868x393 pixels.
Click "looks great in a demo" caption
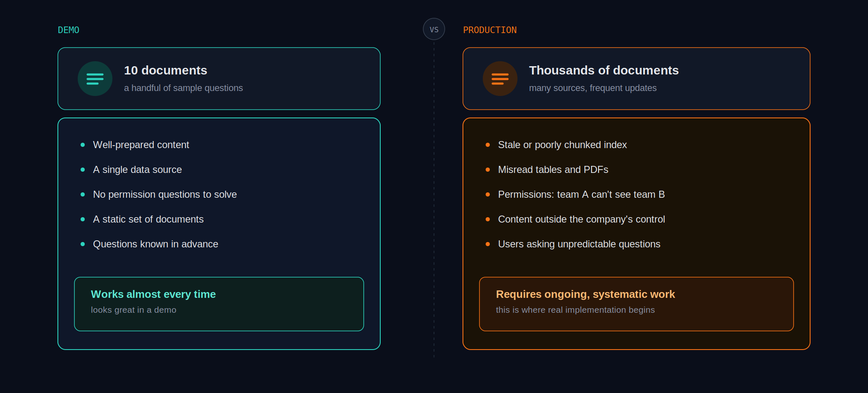coord(134,310)
